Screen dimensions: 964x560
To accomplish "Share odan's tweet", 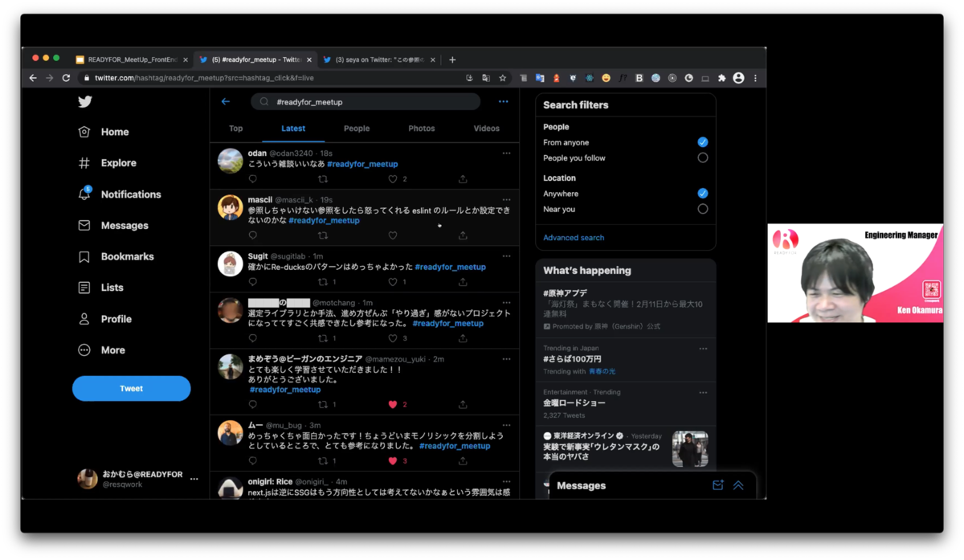I will click(463, 179).
